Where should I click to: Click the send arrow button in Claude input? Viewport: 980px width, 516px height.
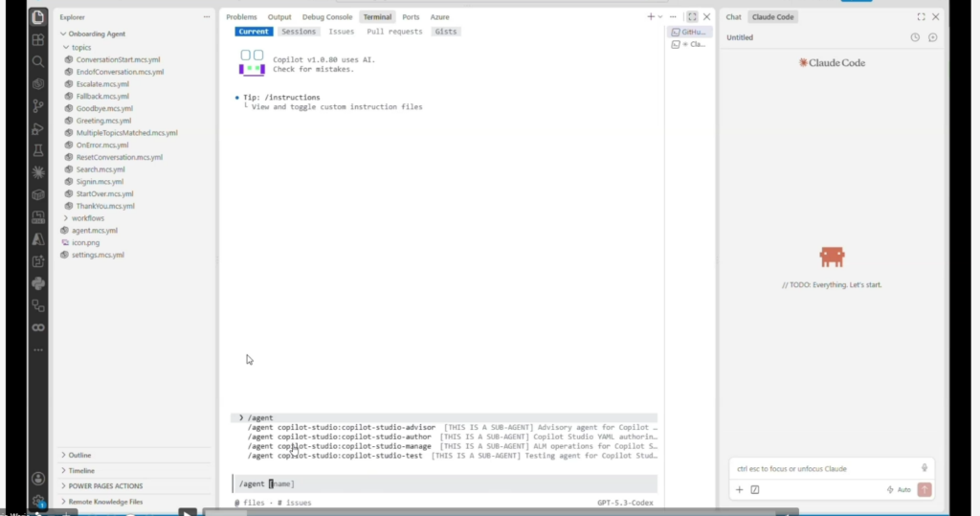pos(924,490)
